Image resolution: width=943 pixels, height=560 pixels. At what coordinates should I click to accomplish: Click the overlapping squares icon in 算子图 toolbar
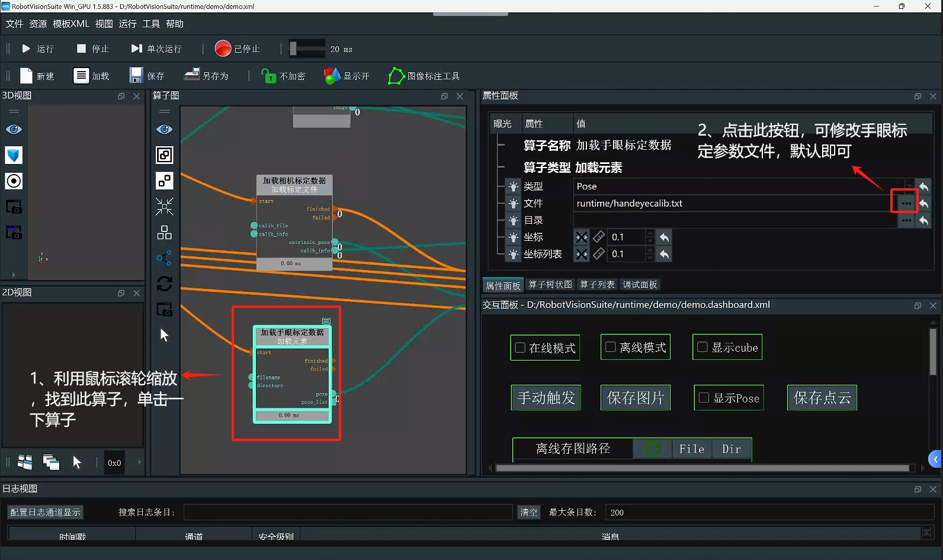tap(164, 155)
